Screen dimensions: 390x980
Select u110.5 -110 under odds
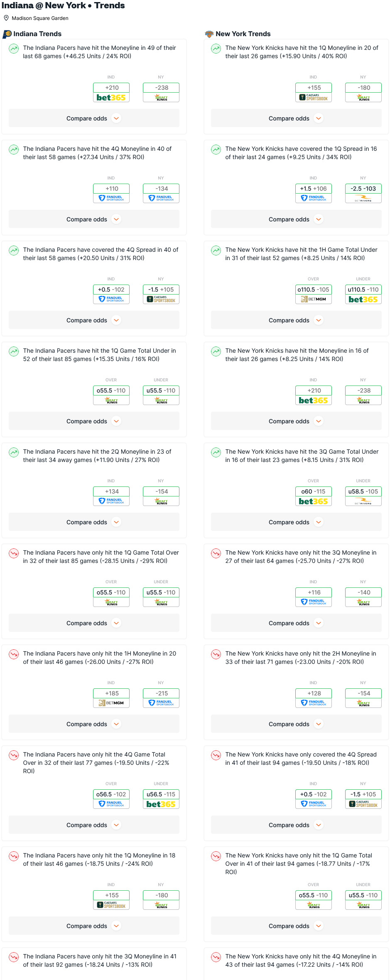363,290
